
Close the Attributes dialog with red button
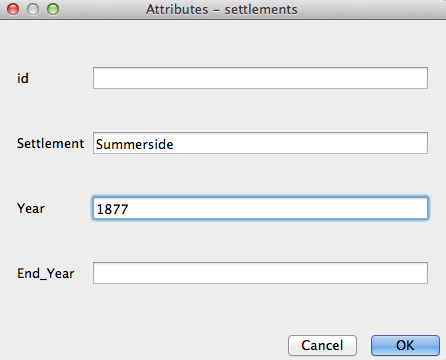13,9
